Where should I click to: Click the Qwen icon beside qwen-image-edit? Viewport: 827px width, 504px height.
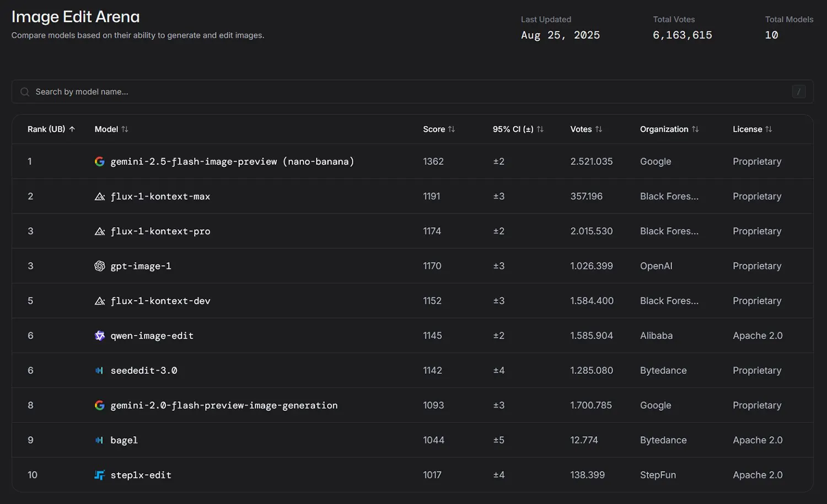pyautogui.click(x=99, y=336)
